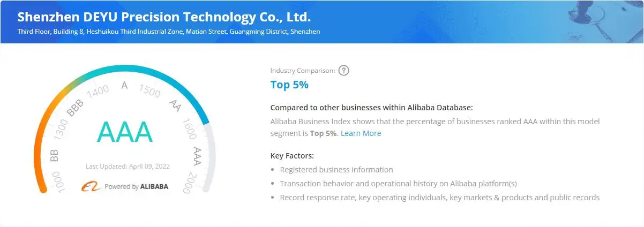Click the Industry Comparison help question mark icon
Screen dimensions: 644x227
pos(344,71)
